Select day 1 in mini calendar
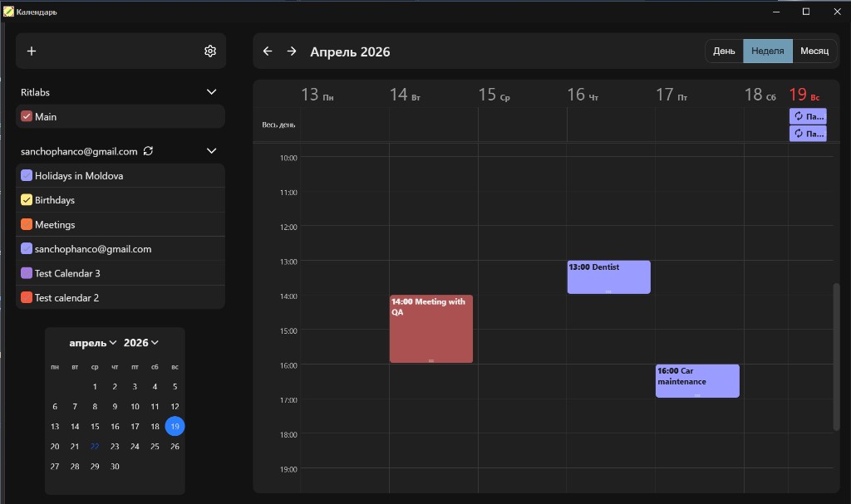Screen dimensions: 851x504 tap(95, 387)
